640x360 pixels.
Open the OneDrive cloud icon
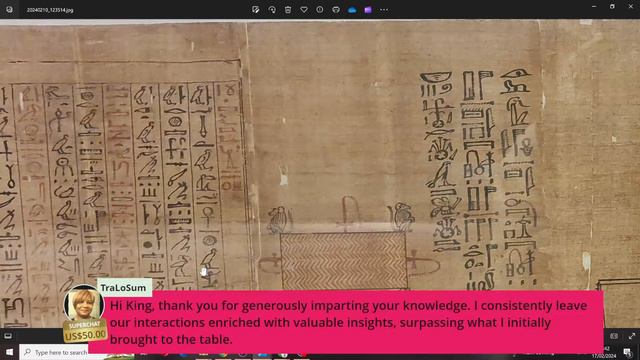[352, 9]
